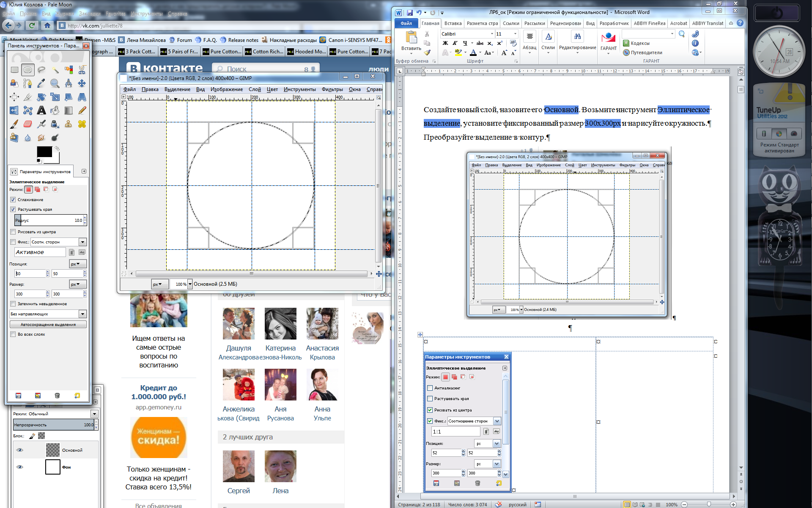Open the Позиция px unit dropdown
Screen dimensions: 812x508
[x=78, y=264]
